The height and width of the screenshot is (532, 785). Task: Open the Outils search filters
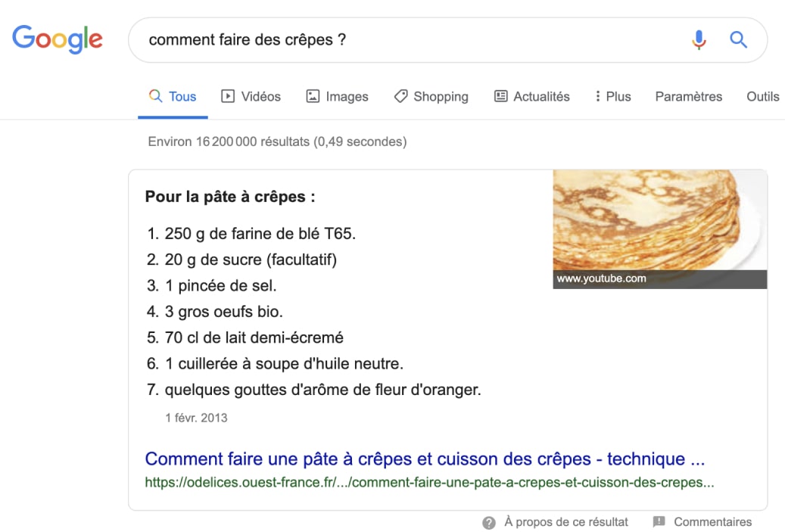point(762,96)
